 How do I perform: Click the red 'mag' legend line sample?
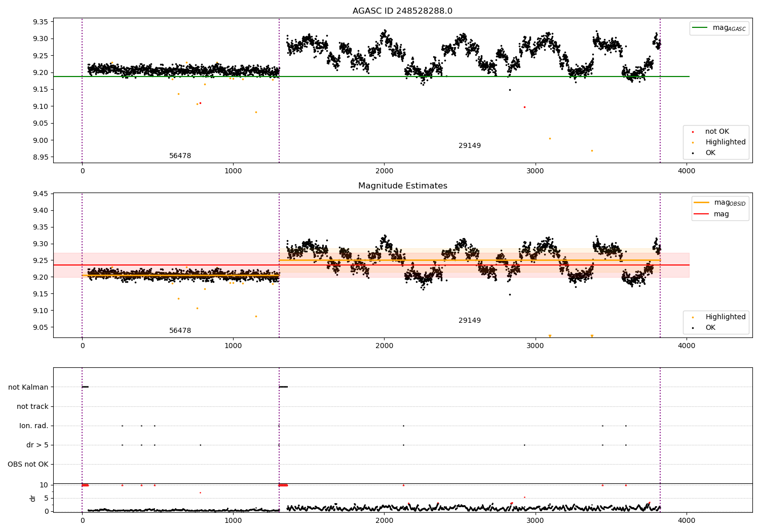tap(702, 214)
